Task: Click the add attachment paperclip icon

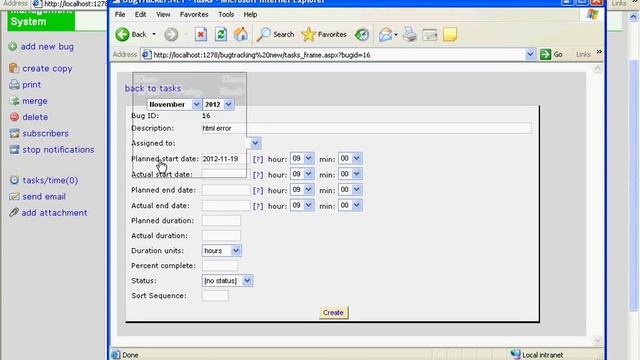Action: (14, 213)
